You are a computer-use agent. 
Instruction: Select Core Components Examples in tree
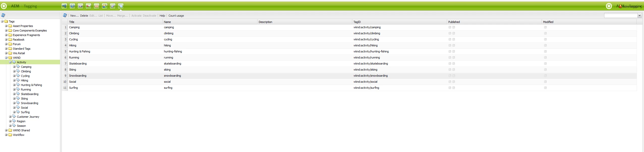pos(30,31)
